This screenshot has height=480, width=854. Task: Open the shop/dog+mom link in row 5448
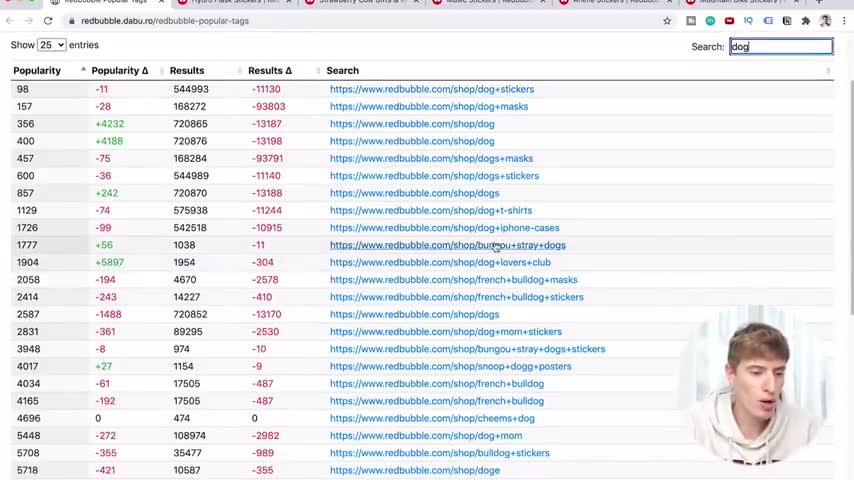pos(426,435)
